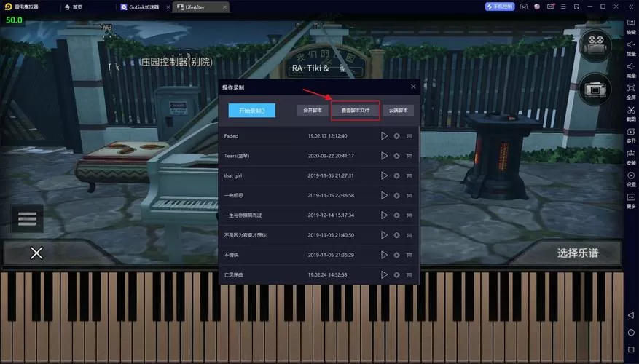This screenshot has height=364, width=639.
Task: Delete the 一生与你擦肩而过 script
Action: click(409, 215)
